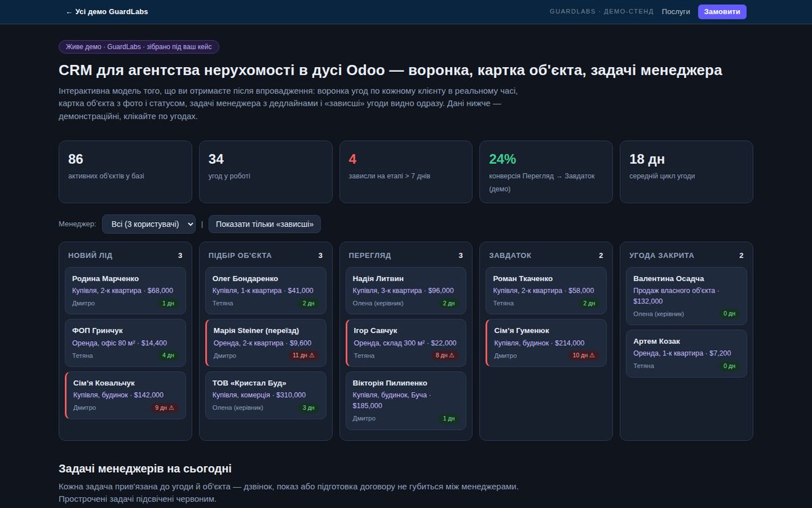
Task: Select the Новий лід column header
Action: (91, 255)
